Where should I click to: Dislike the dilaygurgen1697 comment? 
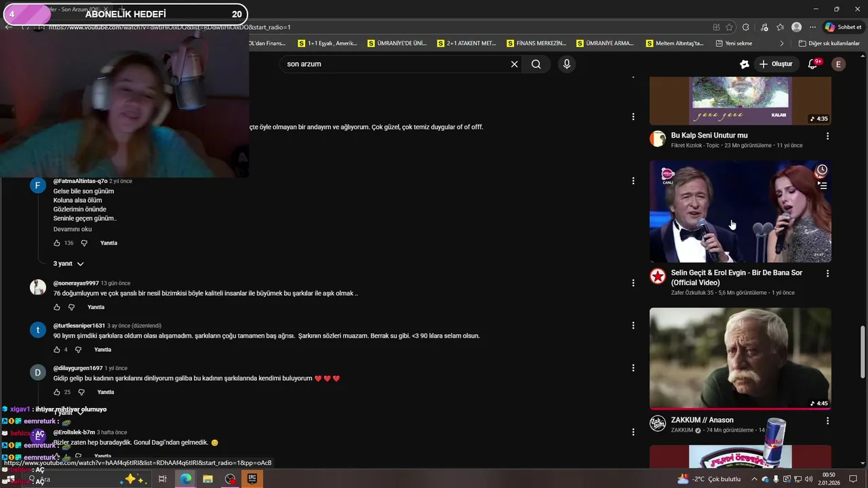point(81,392)
